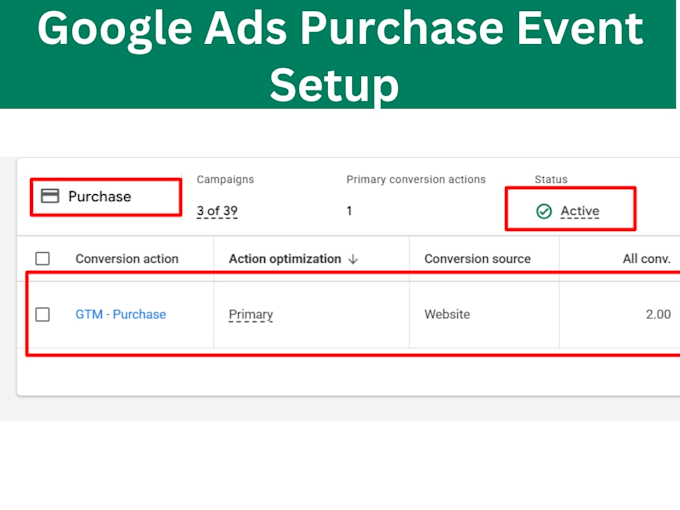The height and width of the screenshot is (510, 680).
Task: Click the primary conversion actions count 1
Action: tap(349, 211)
